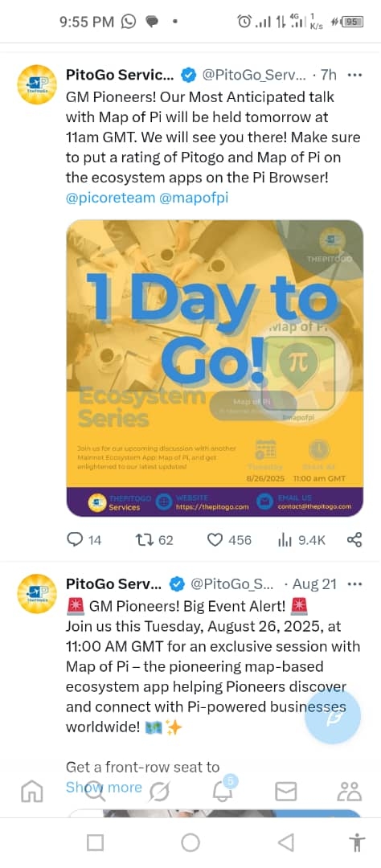Image resolution: width=381 pixels, height=868 pixels.
Task: View analytics showing 9.4K views
Action: coord(301,539)
